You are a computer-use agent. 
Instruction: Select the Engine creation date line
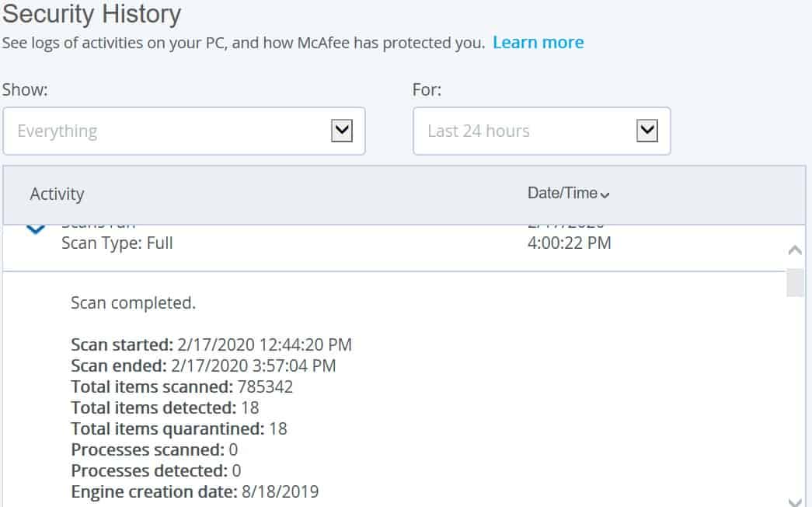tap(195, 491)
